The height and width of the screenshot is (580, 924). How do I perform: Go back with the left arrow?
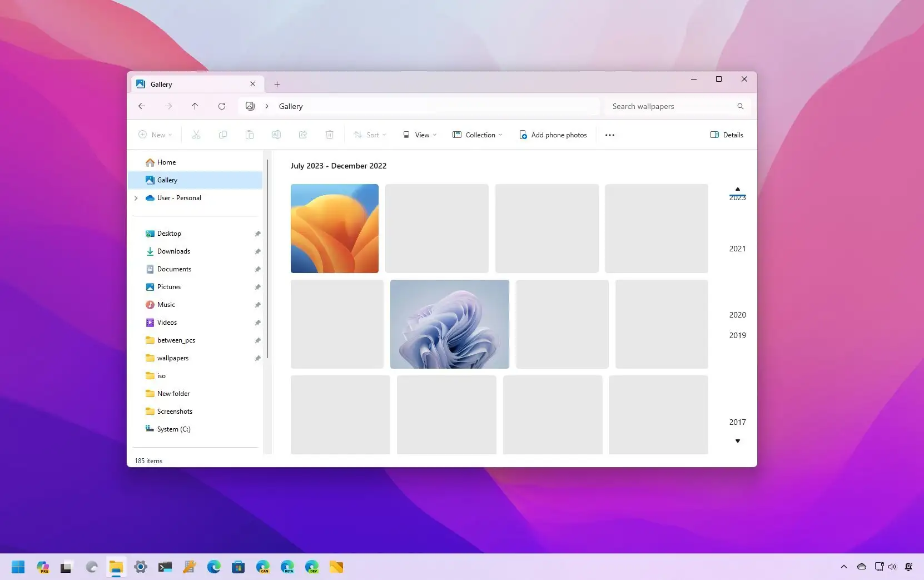pyautogui.click(x=142, y=106)
